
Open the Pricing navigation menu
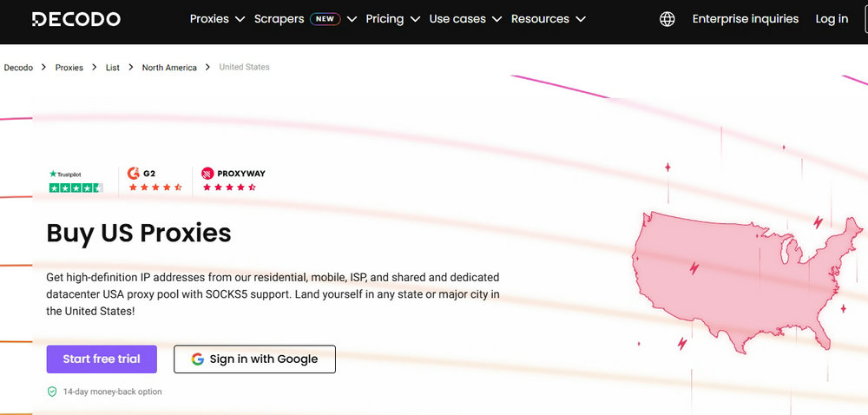coord(385,19)
